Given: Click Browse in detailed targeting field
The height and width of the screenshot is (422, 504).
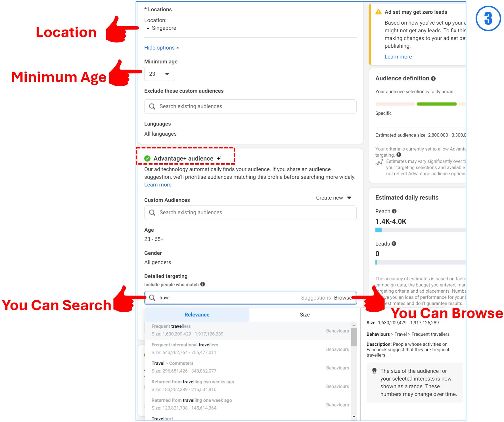Looking at the screenshot, I should coord(342,298).
